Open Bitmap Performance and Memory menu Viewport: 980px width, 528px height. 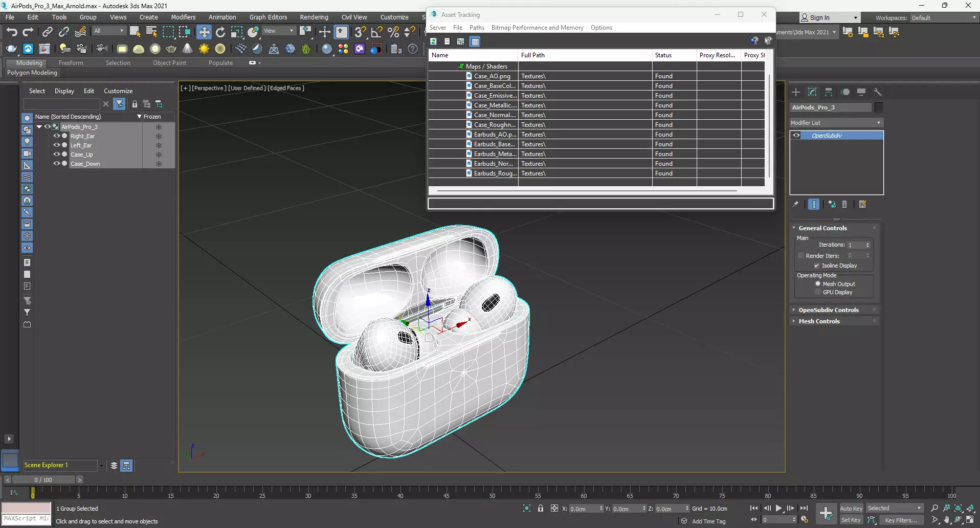537,28
